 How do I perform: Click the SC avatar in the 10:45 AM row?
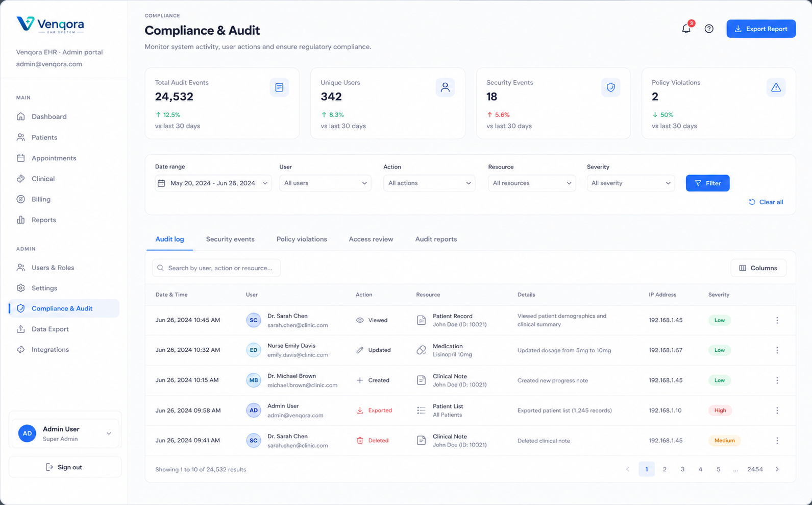(254, 320)
